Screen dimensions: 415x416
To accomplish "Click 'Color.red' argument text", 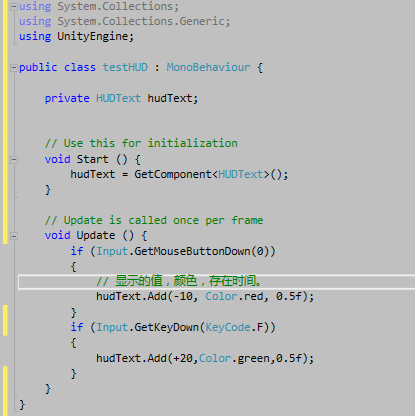I will 234,296.
